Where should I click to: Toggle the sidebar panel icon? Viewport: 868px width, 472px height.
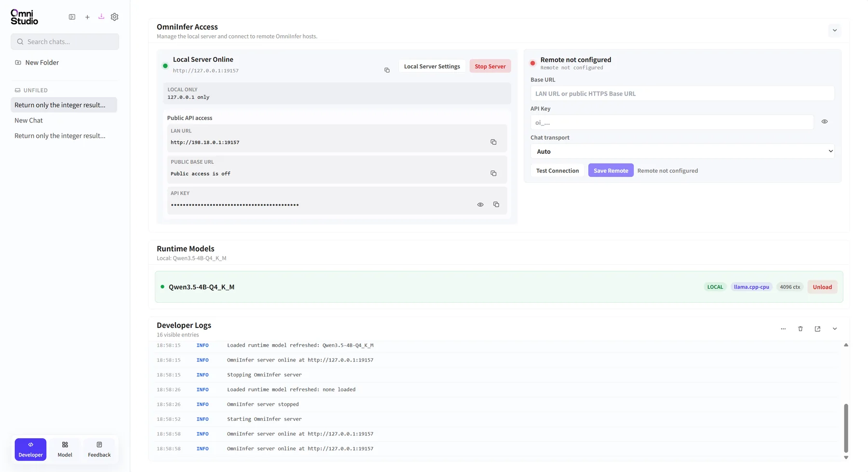coord(72,17)
